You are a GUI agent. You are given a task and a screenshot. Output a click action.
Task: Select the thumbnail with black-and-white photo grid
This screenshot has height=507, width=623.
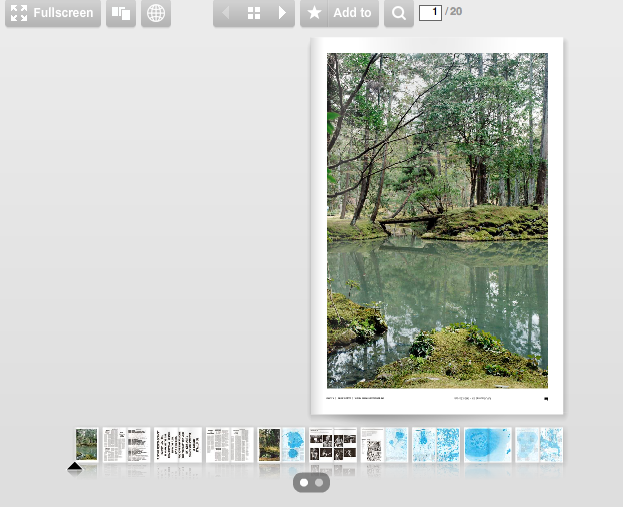pos(333,445)
